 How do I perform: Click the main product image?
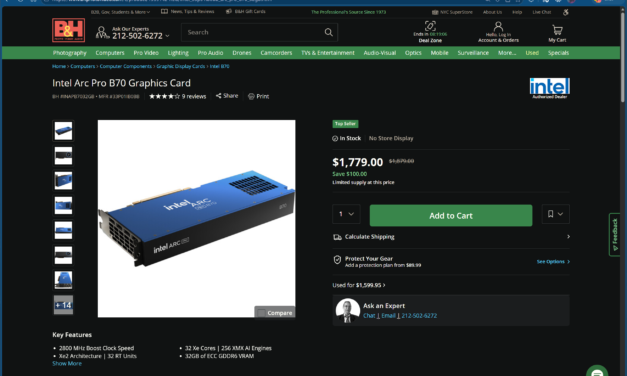[x=196, y=218]
